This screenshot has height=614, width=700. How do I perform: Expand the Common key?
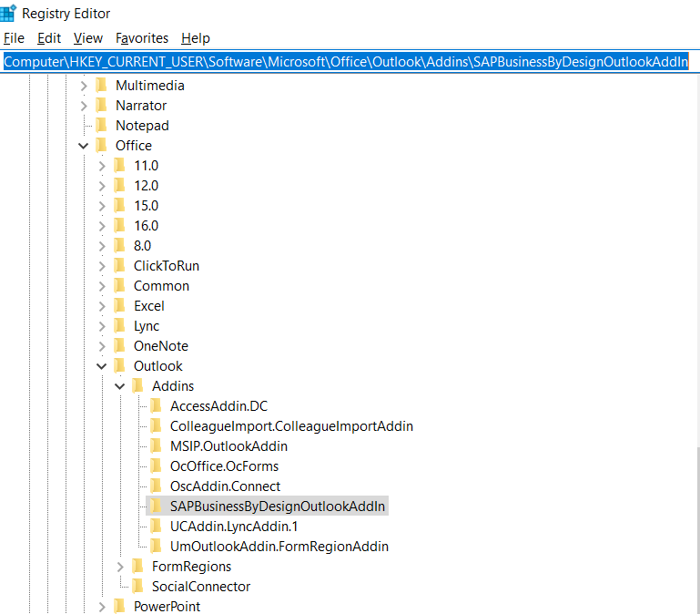(x=102, y=286)
